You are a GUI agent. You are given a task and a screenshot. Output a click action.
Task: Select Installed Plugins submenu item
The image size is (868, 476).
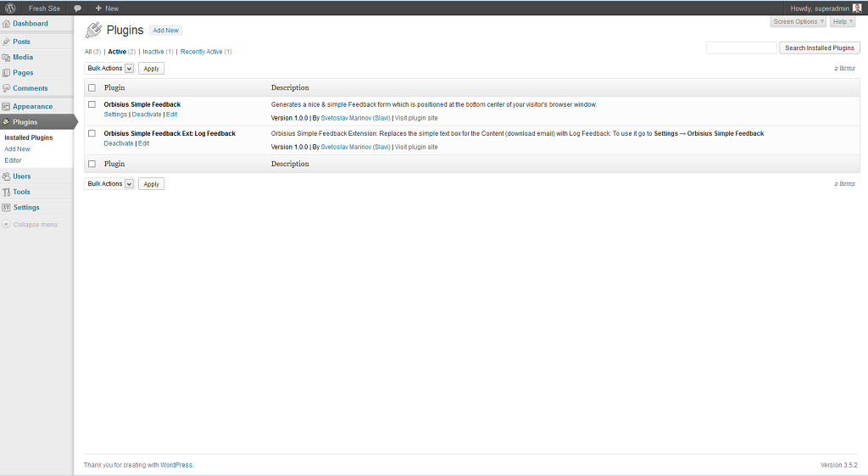click(x=29, y=137)
